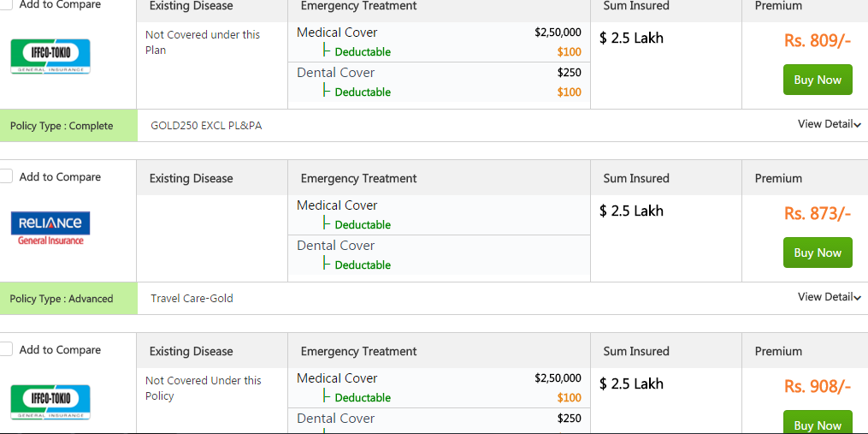
Task: Click Policy Type : Advanced label
Action: pyautogui.click(x=62, y=299)
